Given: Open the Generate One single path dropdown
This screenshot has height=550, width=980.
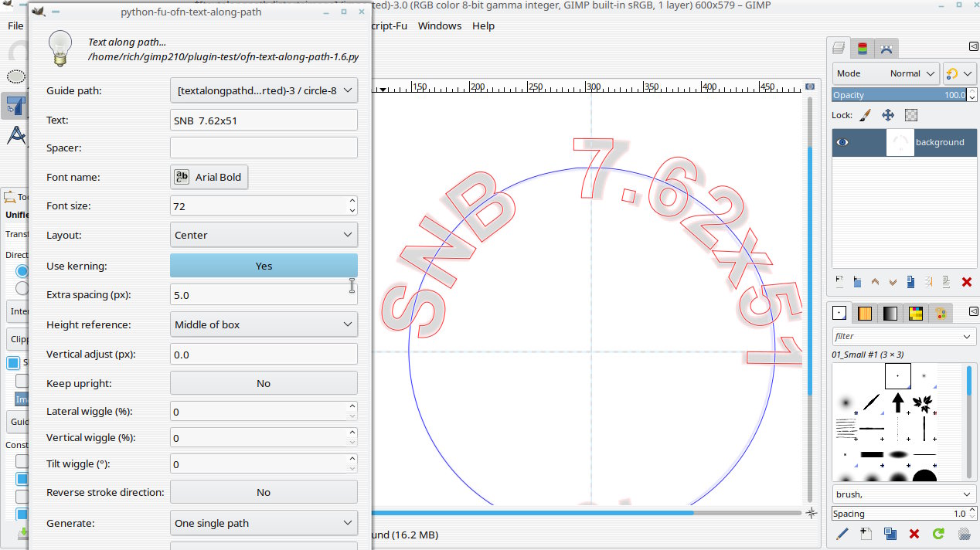Looking at the screenshot, I should pos(264,523).
